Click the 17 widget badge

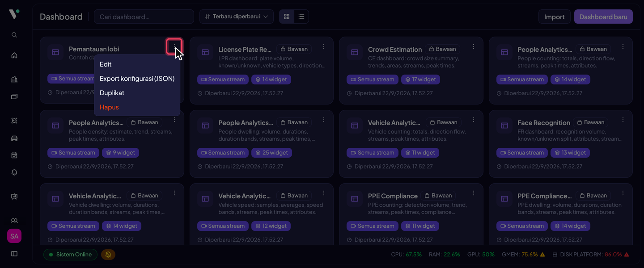(421, 80)
